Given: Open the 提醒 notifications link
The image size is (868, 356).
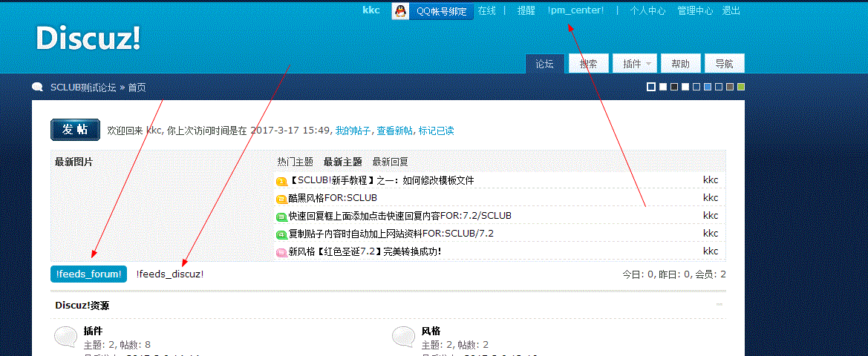Looking at the screenshot, I should (526, 10).
